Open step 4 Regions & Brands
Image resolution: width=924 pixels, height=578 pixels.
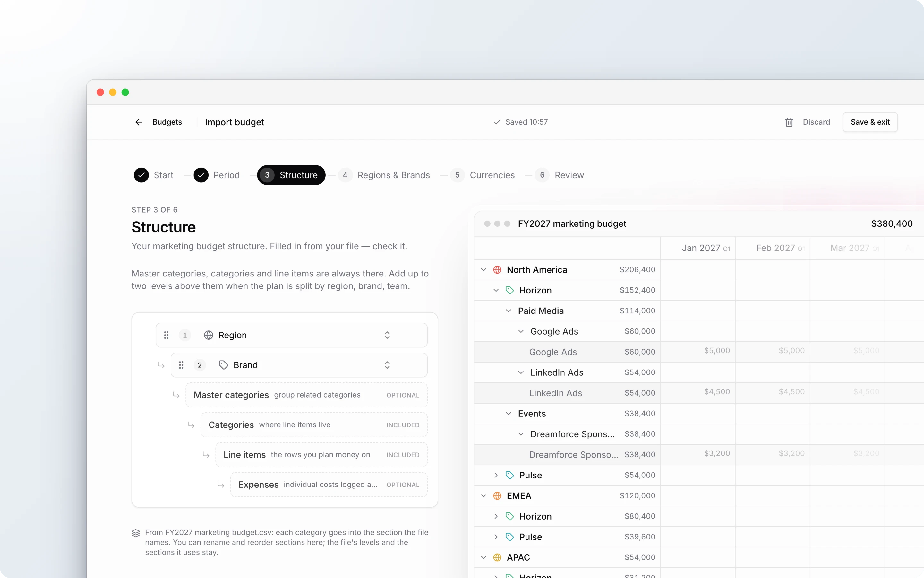point(384,175)
